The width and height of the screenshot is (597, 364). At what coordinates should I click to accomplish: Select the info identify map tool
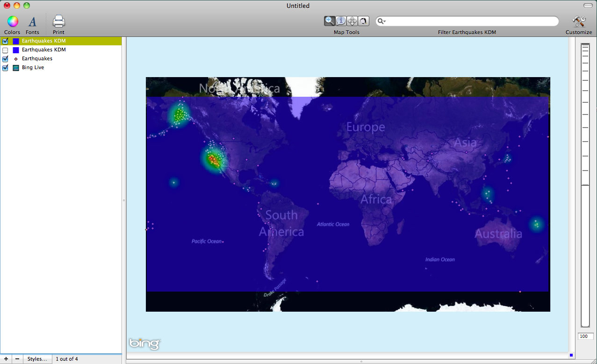point(341,21)
